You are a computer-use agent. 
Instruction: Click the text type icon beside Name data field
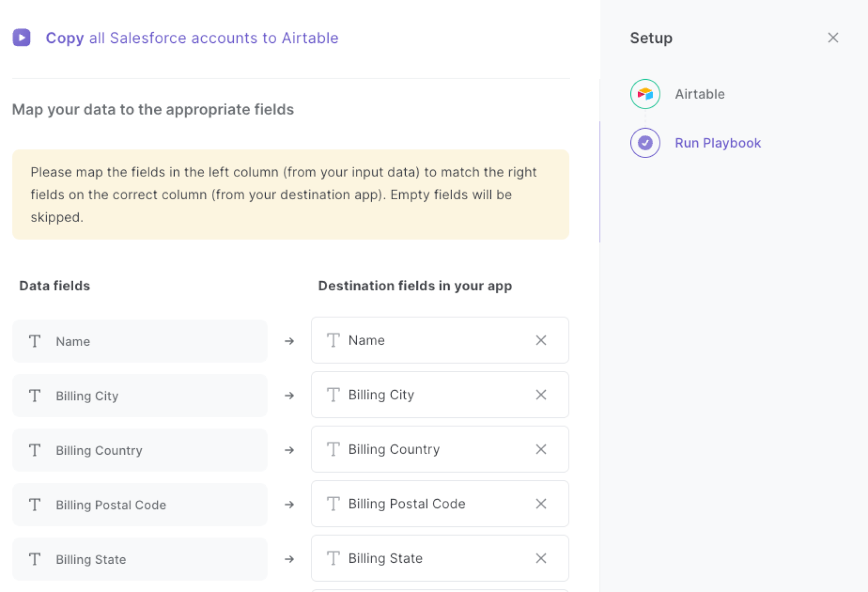click(35, 341)
